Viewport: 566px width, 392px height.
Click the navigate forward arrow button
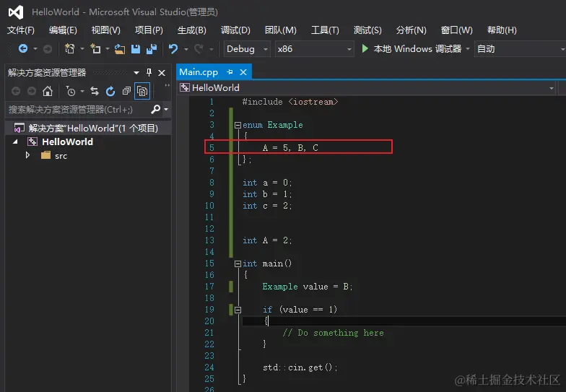[48, 49]
